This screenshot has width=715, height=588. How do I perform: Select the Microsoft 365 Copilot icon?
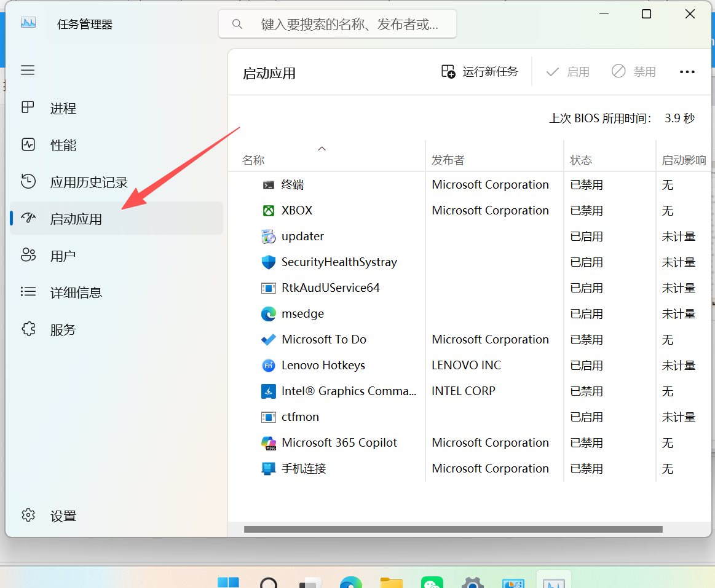269,442
